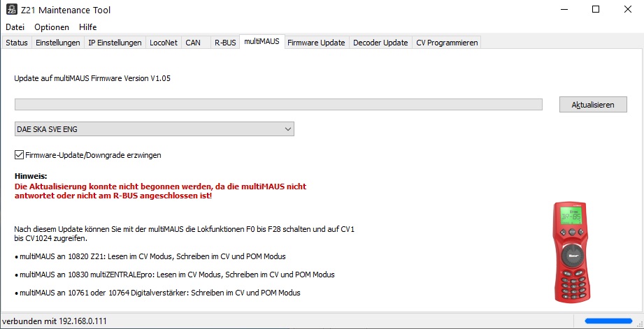Click 'verbunden mit 192.168.0.111' status text
The width and height of the screenshot is (644, 329).
pyautogui.click(x=55, y=321)
